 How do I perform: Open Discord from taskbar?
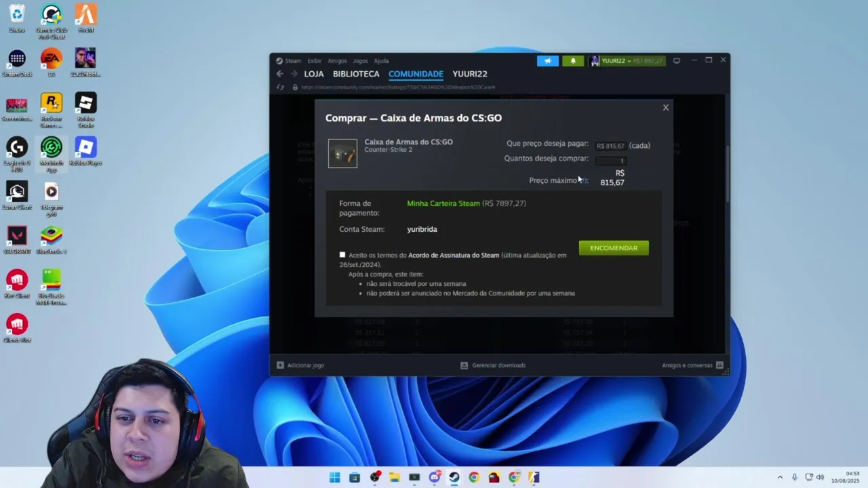[x=435, y=477]
